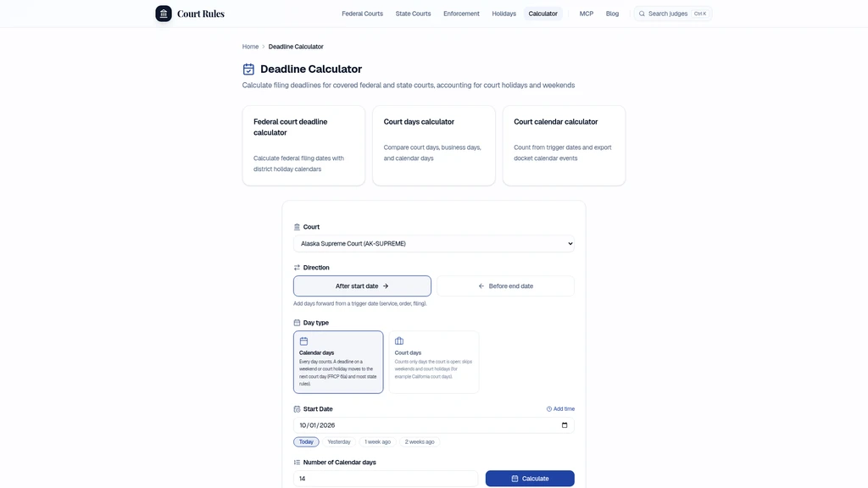Screen dimensions: 868x488
Task: Open the Calculator nav tab
Action: (542, 14)
